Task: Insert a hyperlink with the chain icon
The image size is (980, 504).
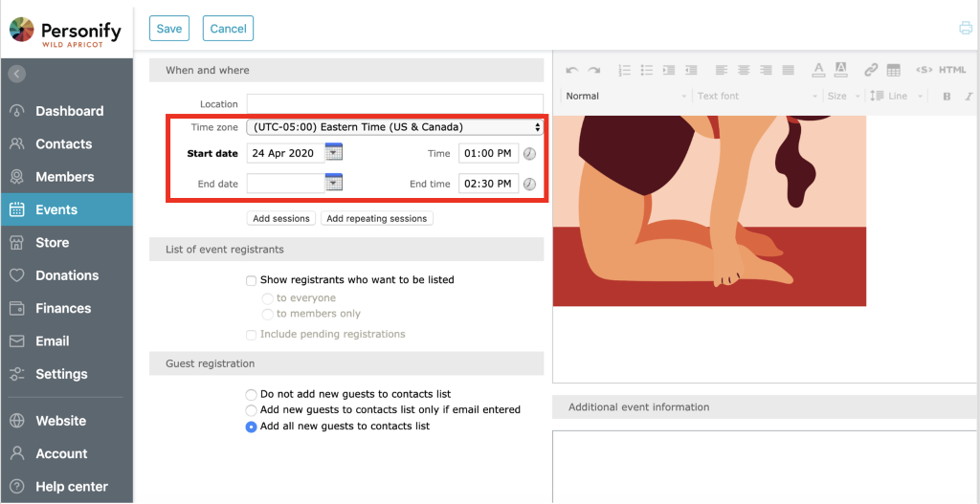Action: point(871,71)
